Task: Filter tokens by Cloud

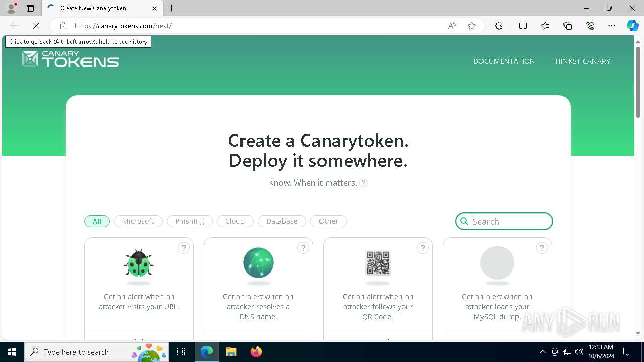Action: click(x=235, y=221)
